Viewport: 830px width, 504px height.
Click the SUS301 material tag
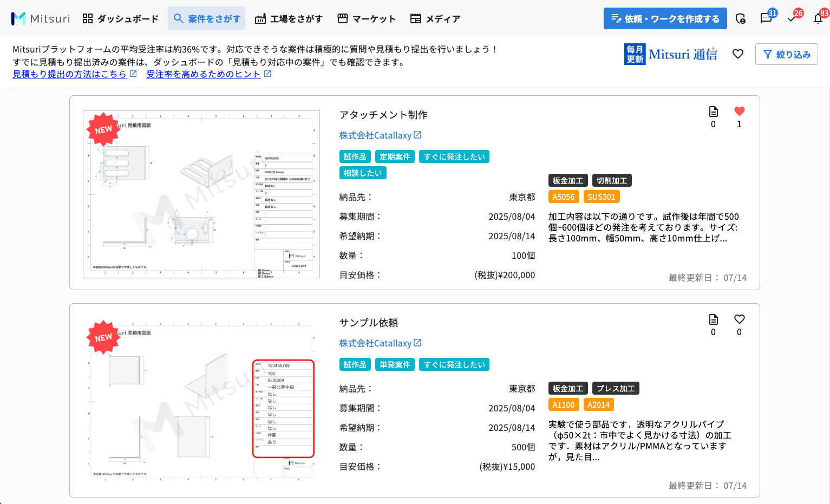pyautogui.click(x=602, y=197)
